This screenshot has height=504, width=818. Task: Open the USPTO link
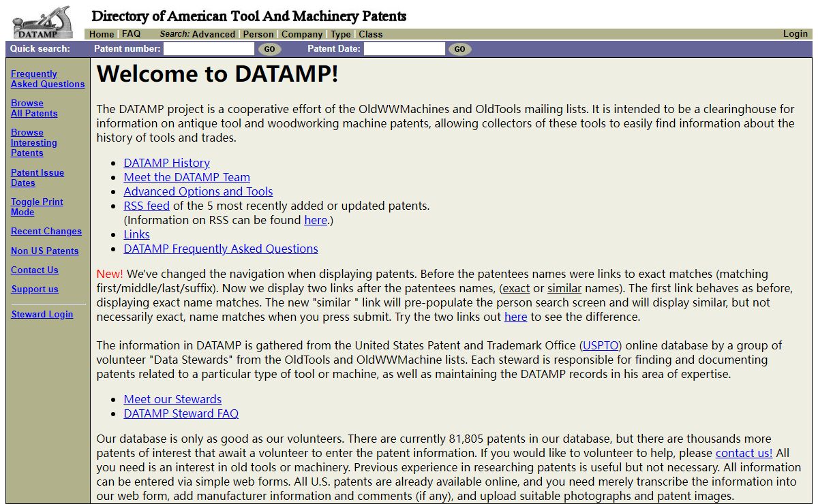coord(601,345)
